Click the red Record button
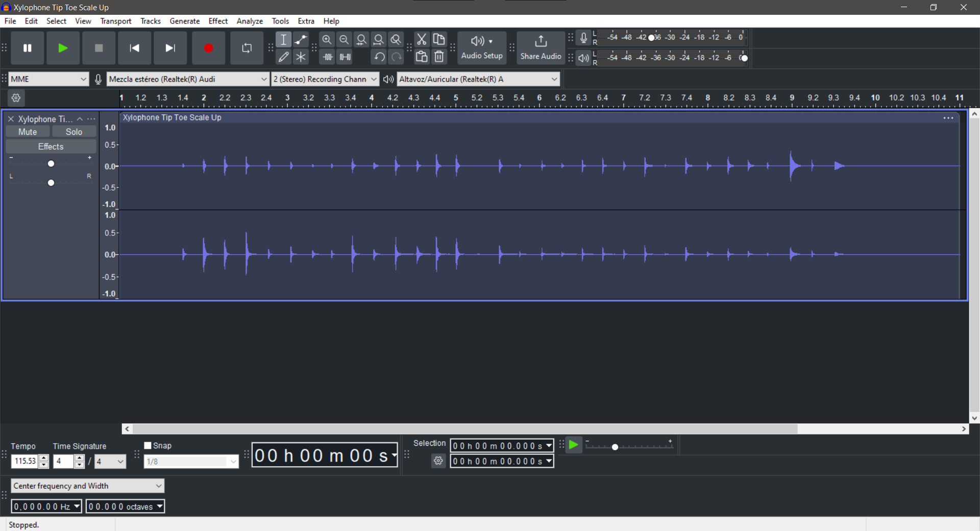980x531 pixels. tap(208, 48)
